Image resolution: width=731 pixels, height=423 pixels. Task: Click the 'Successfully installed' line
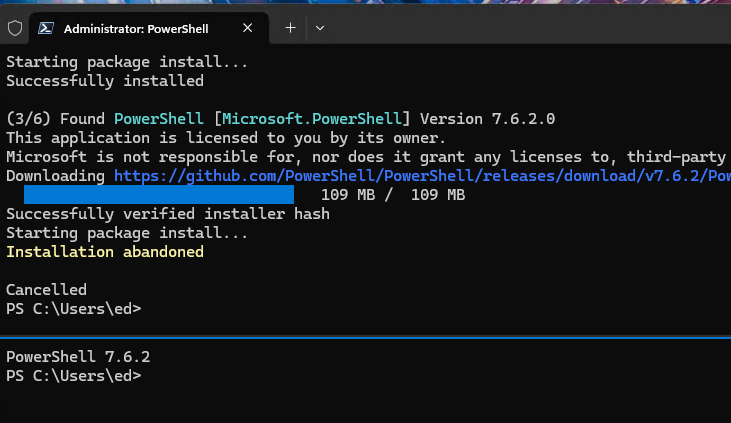point(105,81)
